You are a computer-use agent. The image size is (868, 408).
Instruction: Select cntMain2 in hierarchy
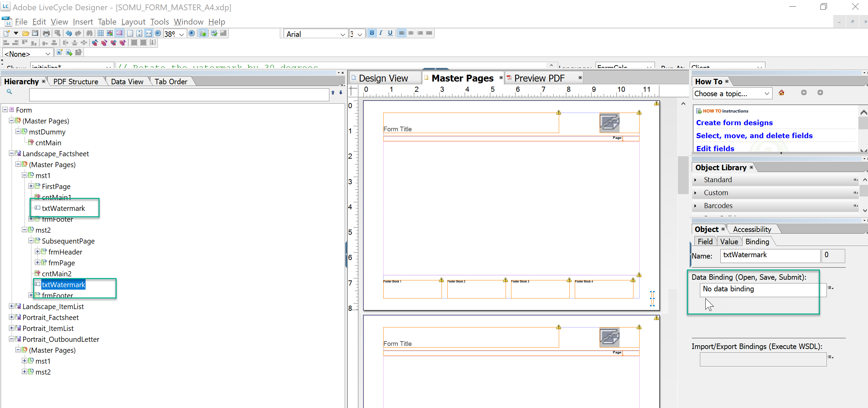(57, 274)
